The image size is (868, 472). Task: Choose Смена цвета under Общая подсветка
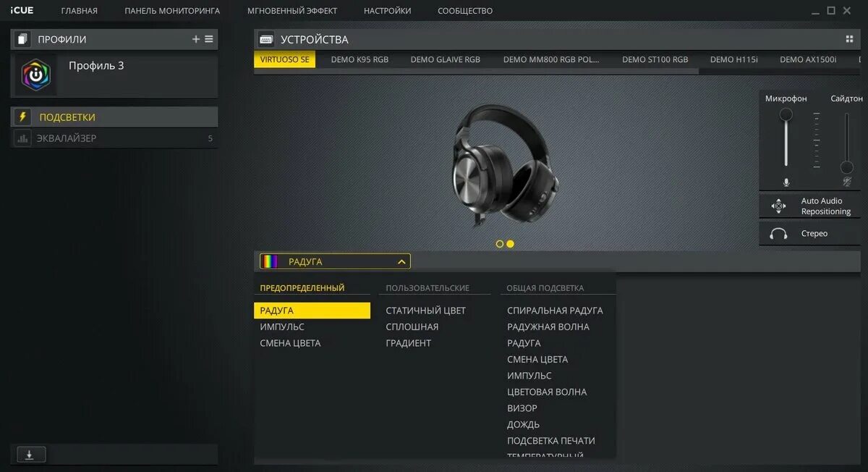[x=537, y=359]
